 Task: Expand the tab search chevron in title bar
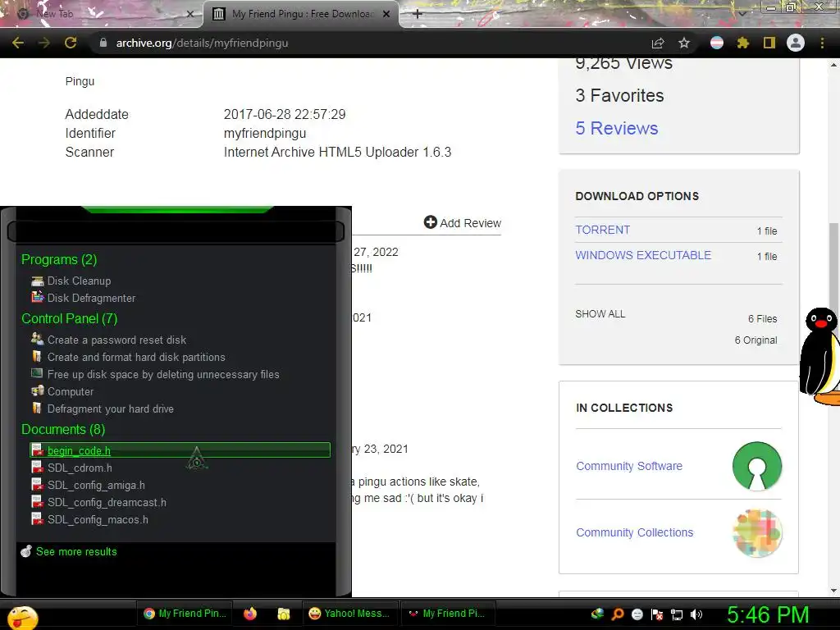[x=742, y=13]
